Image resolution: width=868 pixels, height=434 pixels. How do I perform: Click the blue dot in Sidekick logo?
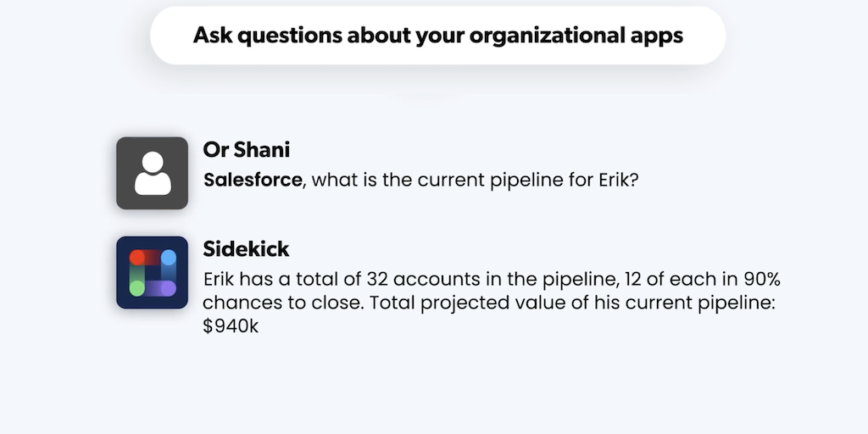(x=168, y=257)
